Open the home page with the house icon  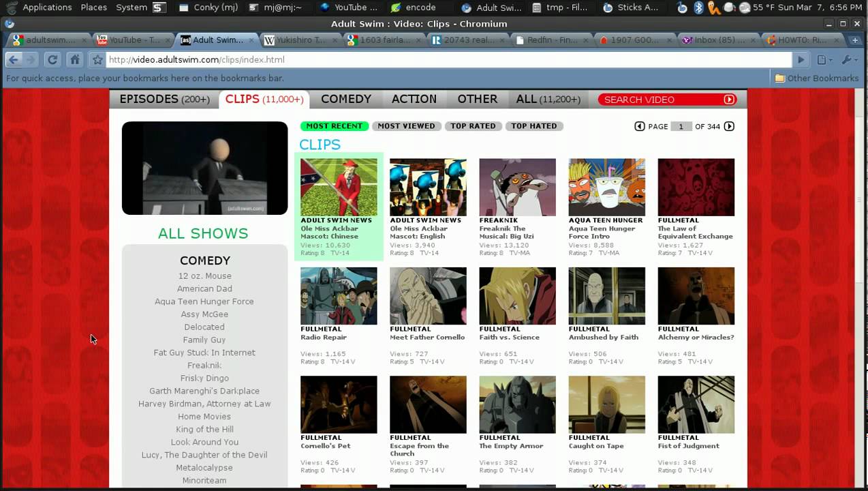tap(75, 59)
